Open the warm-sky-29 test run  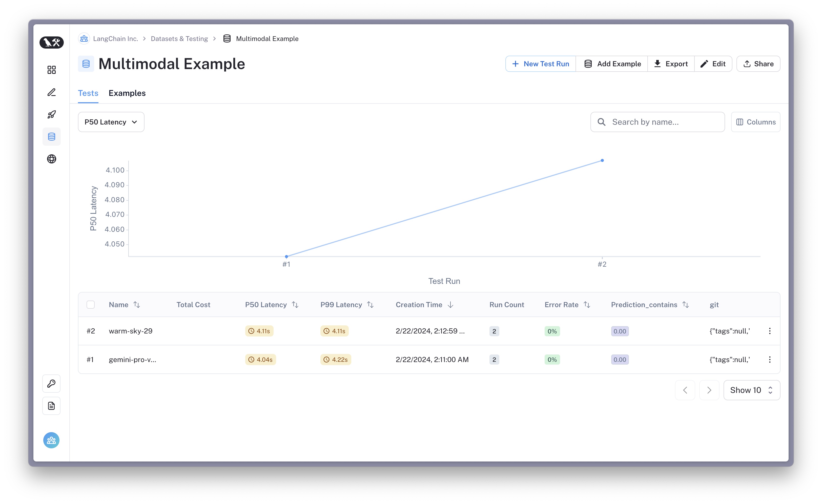[x=130, y=331]
